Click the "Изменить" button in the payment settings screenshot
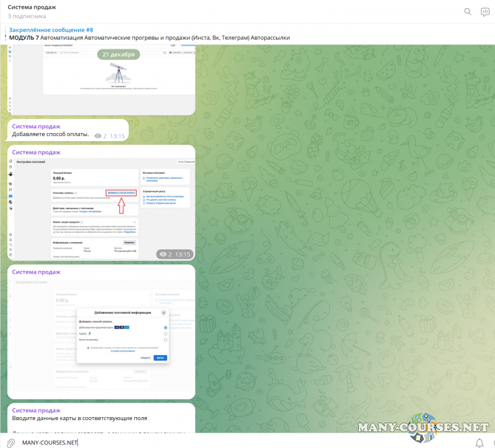Image resolution: width=495 pixels, height=448 pixels. (129, 242)
